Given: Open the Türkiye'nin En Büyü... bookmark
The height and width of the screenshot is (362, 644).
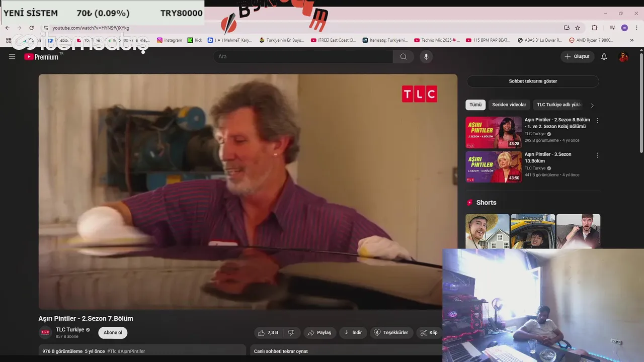Looking at the screenshot, I should [282, 40].
